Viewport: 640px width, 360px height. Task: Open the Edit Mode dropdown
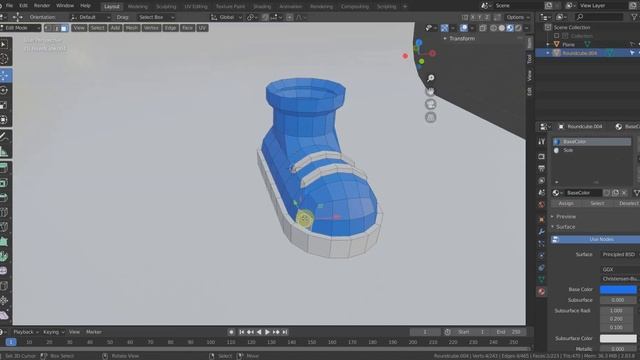click(21, 28)
